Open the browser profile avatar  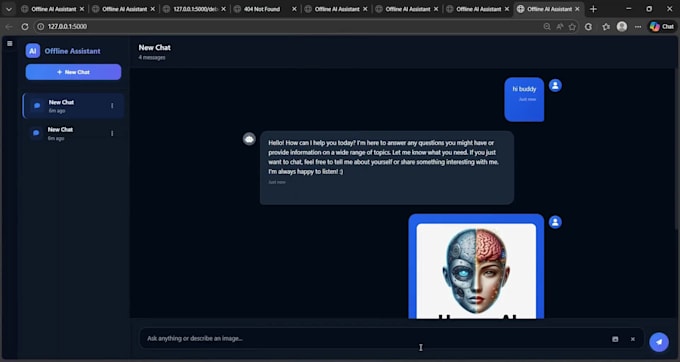[622, 26]
